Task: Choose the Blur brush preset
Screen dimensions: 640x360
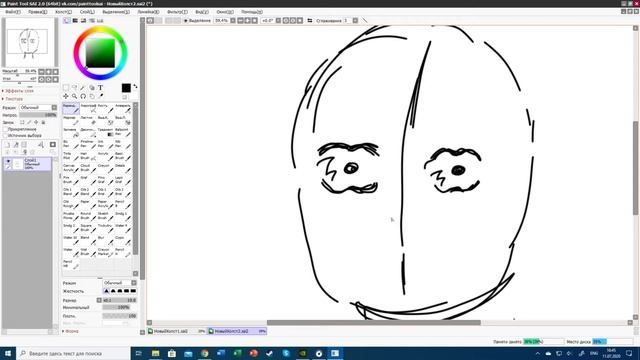Action: (105, 240)
